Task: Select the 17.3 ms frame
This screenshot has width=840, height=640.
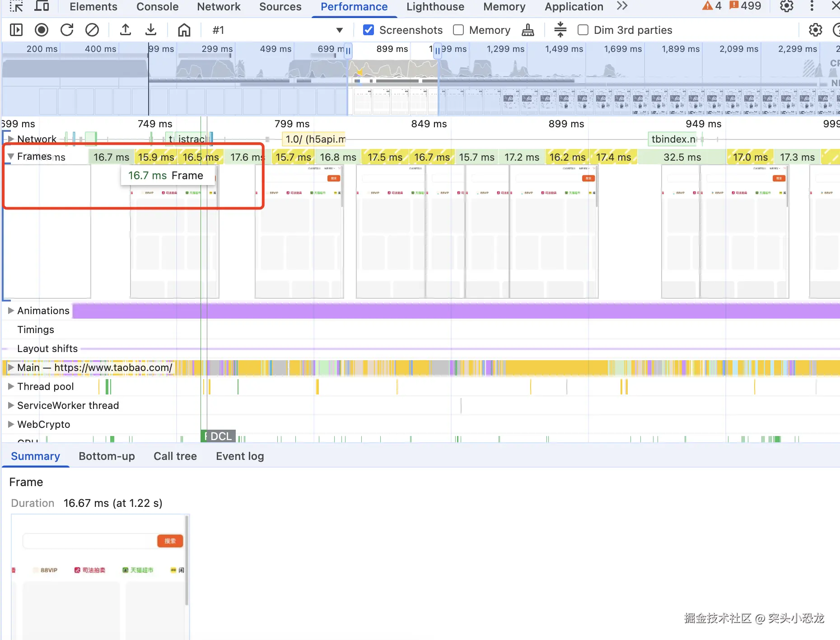Action: [x=797, y=157]
